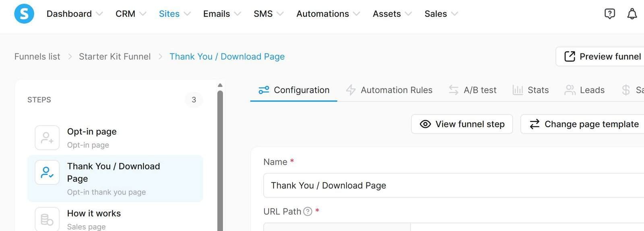
Task: Click the URL Path label
Action: click(282, 211)
